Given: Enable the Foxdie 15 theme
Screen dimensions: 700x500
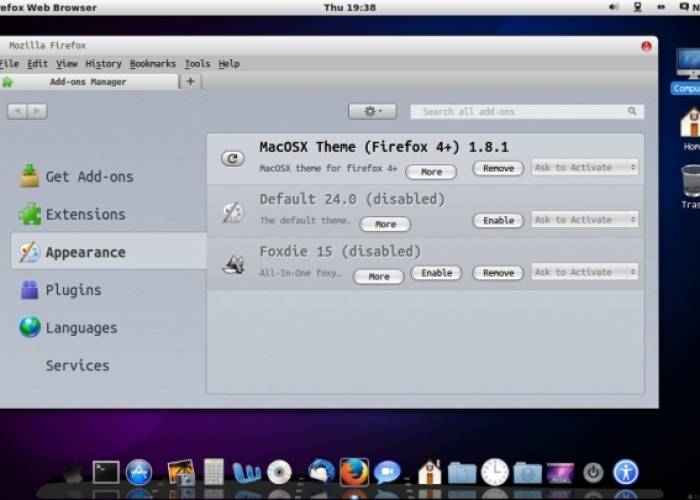Looking at the screenshot, I should (436, 273).
